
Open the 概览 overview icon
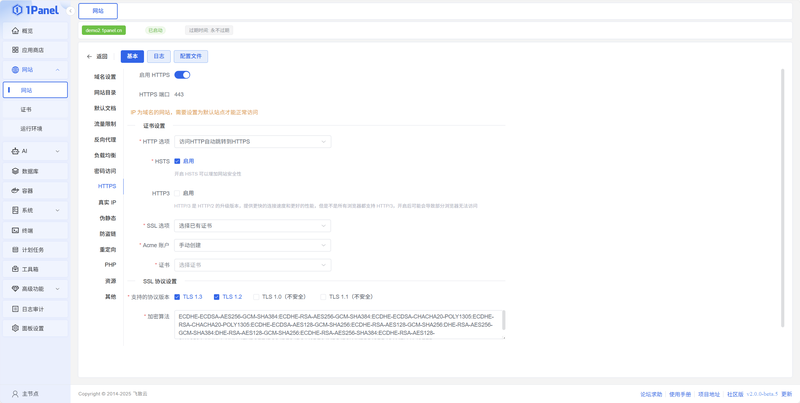pos(15,31)
